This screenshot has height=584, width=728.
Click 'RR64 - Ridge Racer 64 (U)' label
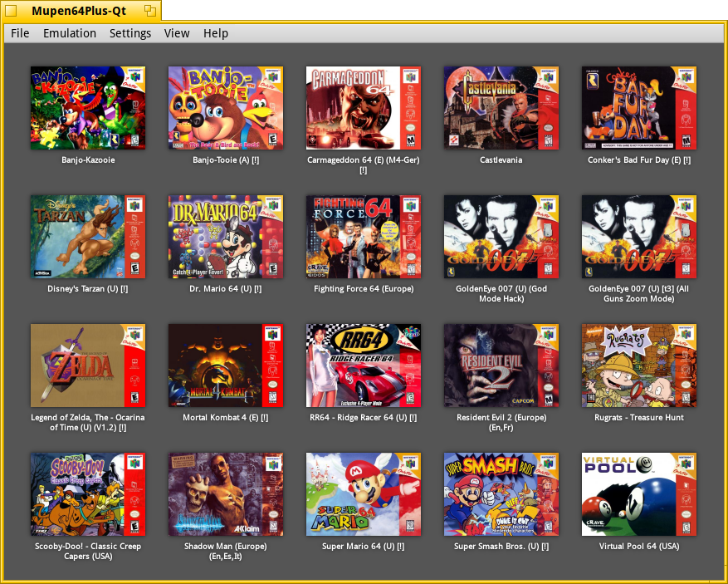[364, 417]
